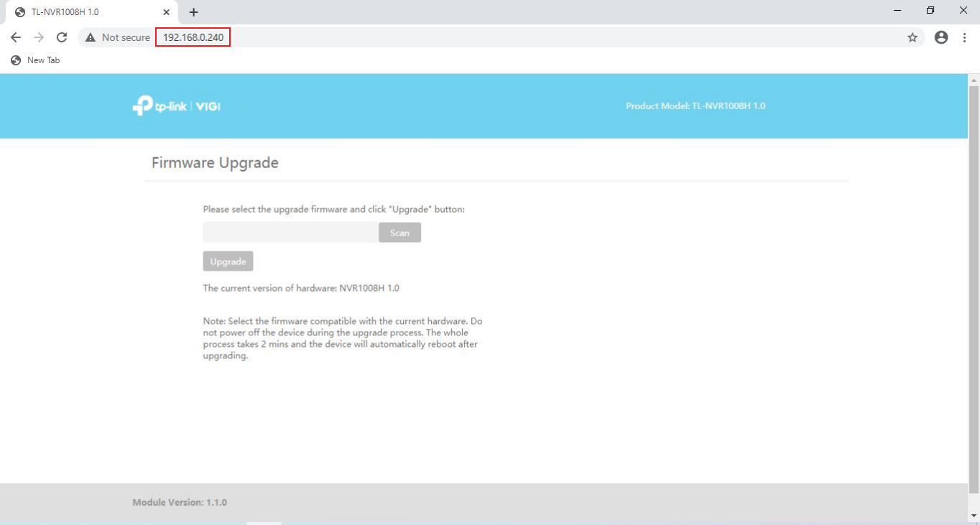The width and height of the screenshot is (980, 525).
Task: Click Product Model: TL-NVR1008H 1.0 text
Action: click(x=695, y=106)
